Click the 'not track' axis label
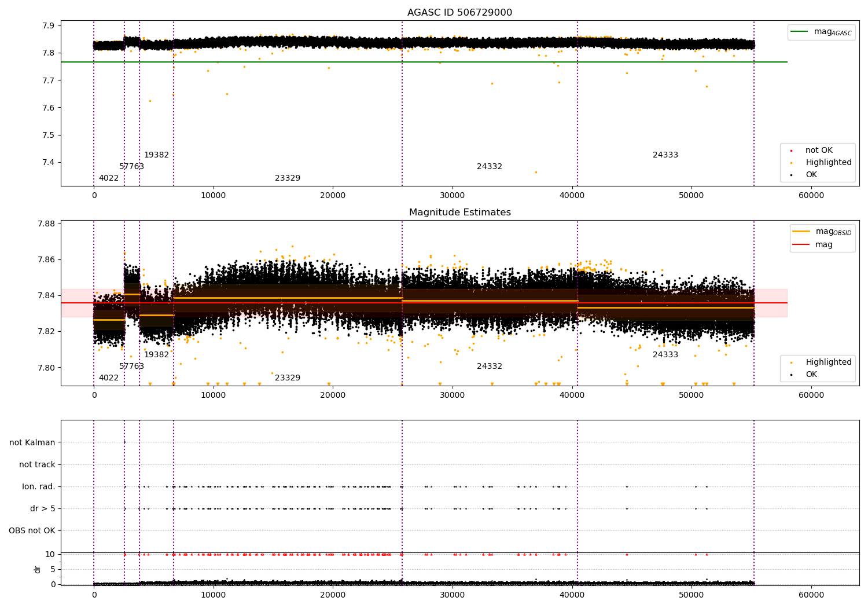 37,464
